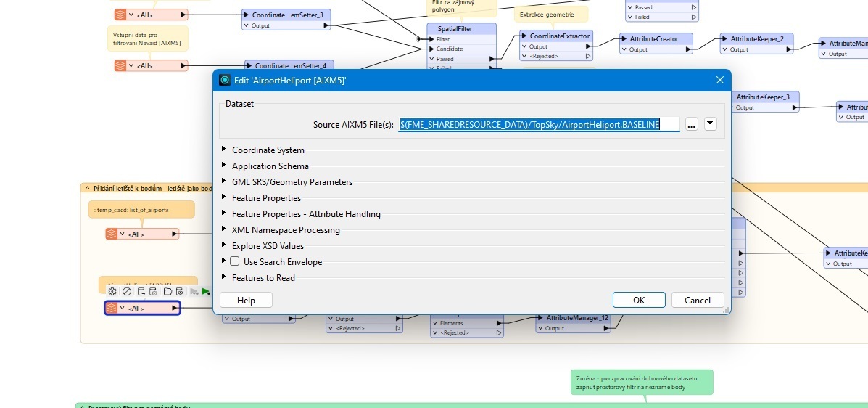Inspect cached features via eye icon
Screen dimensions: 868x408
[180, 292]
